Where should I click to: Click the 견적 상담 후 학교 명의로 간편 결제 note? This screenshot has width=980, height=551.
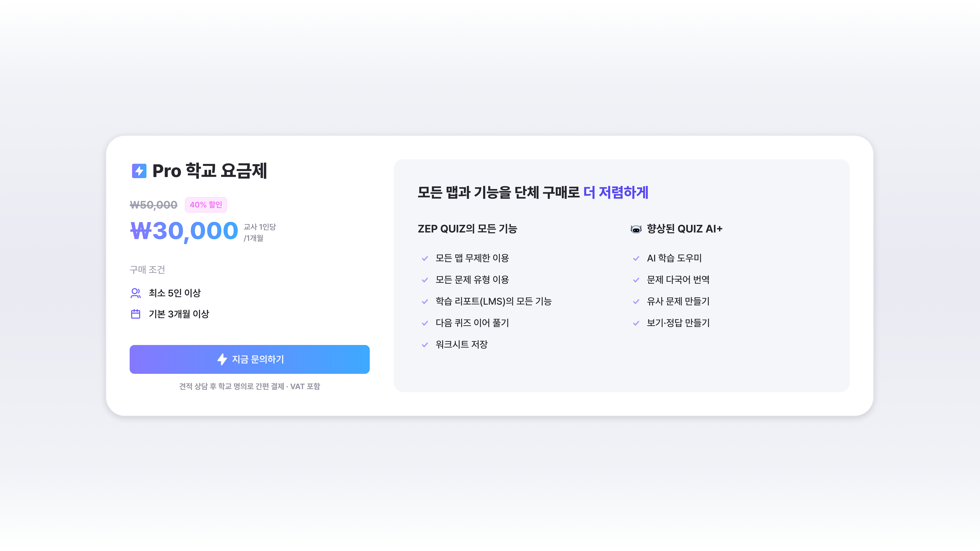[232, 386]
